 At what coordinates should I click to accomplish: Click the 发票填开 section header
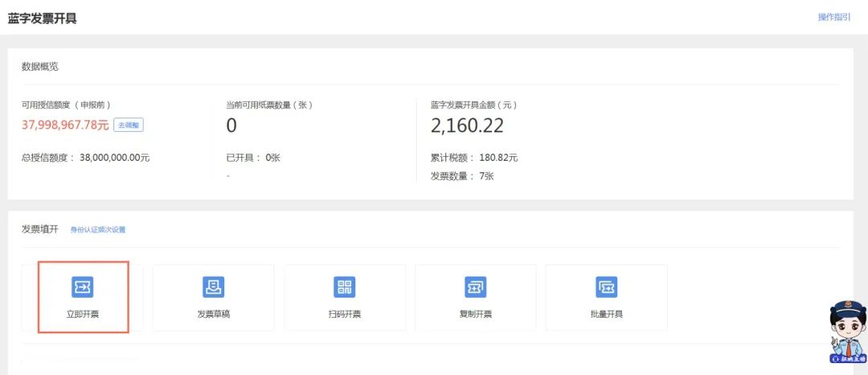point(40,229)
